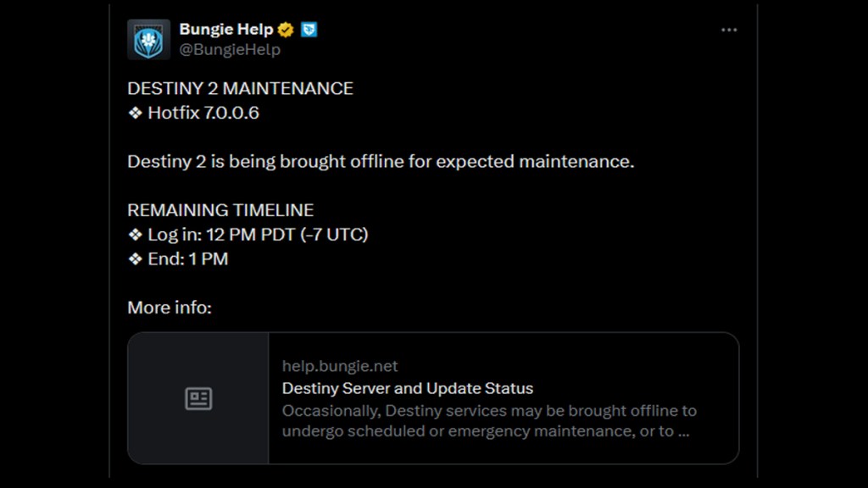Click the diamond bullet before Hotfix 7.0.0.6
This screenshot has height=488, width=868.
click(x=134, y=112)
